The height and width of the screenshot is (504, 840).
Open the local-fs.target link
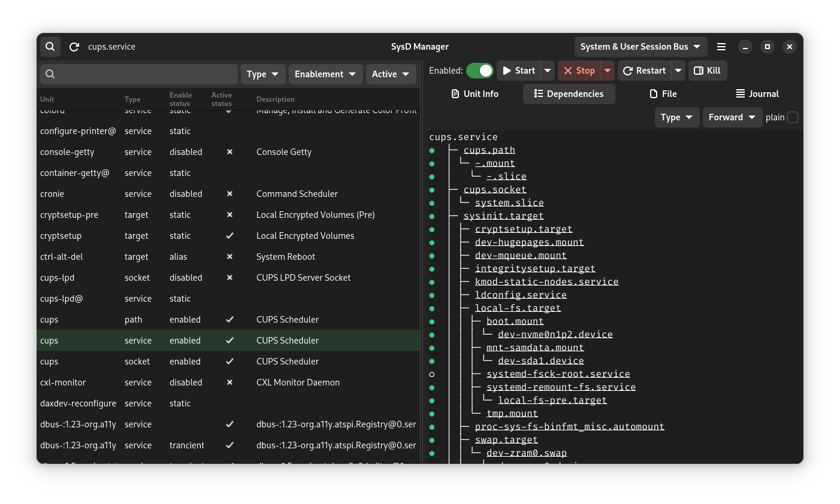coord(518,308)
